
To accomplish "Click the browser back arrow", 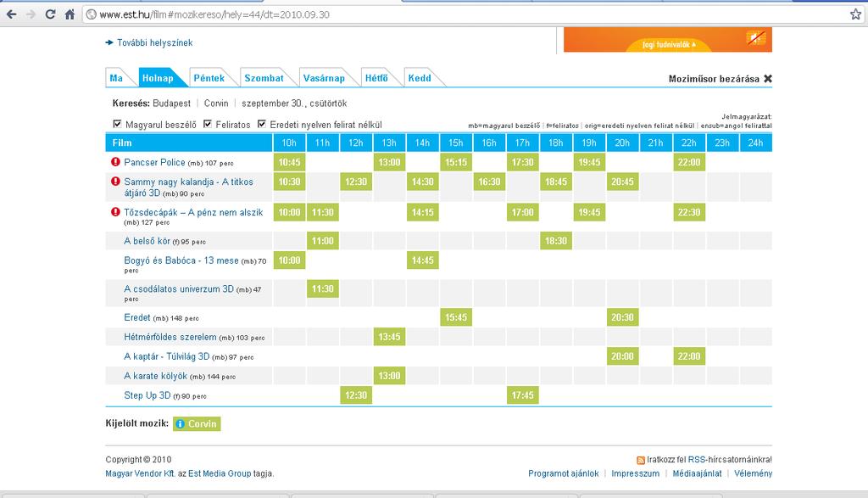I will click(x=11, y=14).
